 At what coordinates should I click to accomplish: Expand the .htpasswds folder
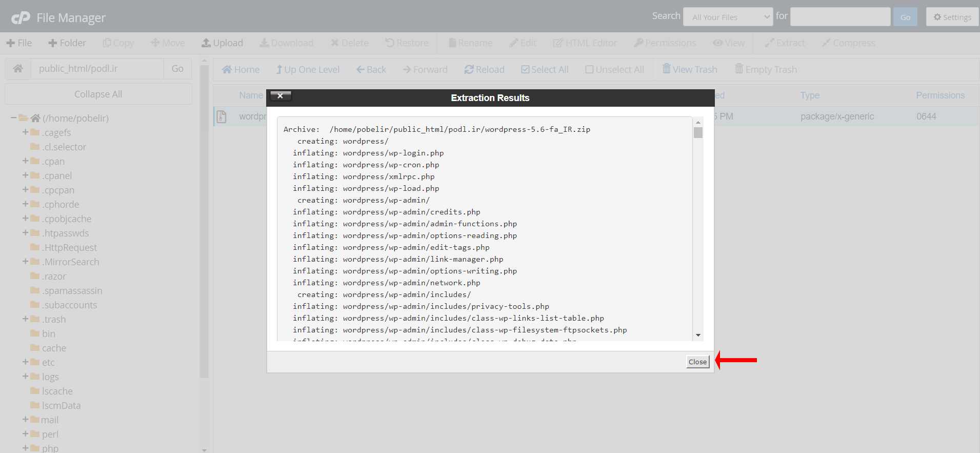25,233
